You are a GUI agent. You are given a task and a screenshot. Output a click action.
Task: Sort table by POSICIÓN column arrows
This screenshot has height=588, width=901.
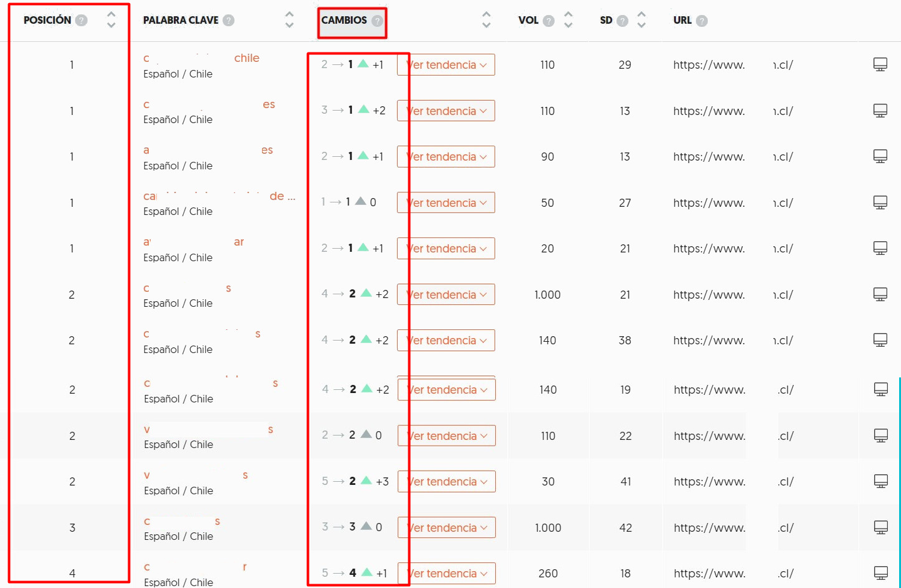point(111,20)
